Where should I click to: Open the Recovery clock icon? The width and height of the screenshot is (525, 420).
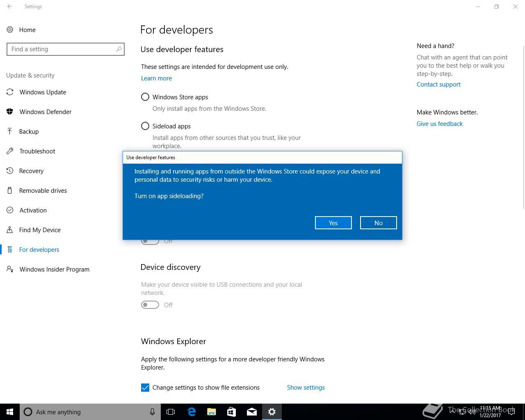(10, 171)
